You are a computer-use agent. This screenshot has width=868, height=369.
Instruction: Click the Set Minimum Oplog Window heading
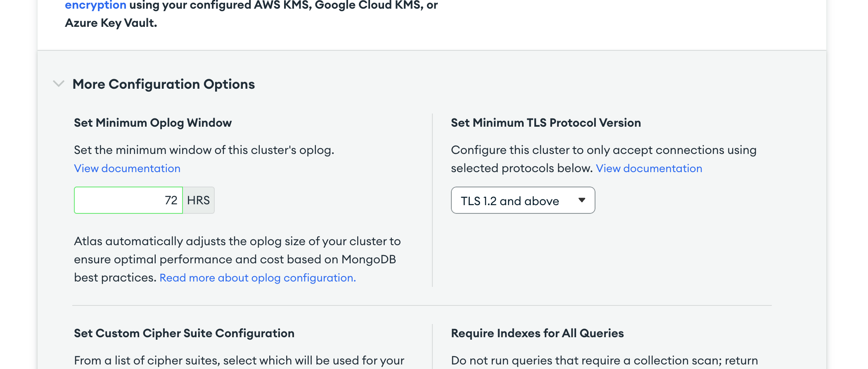tap(153, 123)
